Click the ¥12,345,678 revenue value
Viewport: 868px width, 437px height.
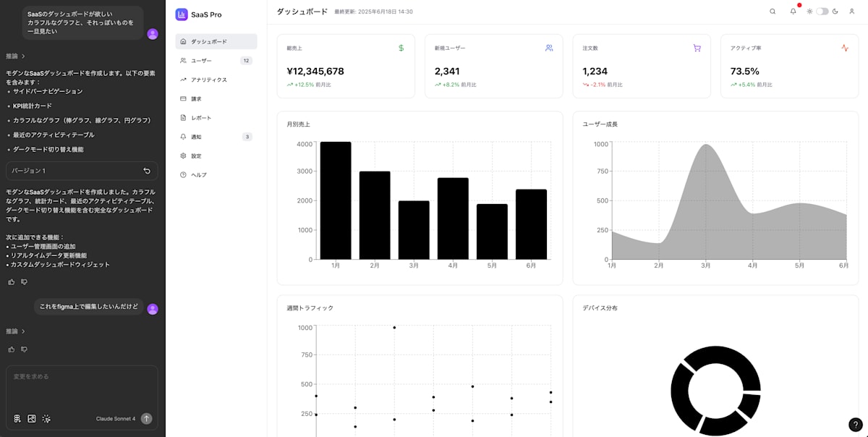tap(315, 71)
